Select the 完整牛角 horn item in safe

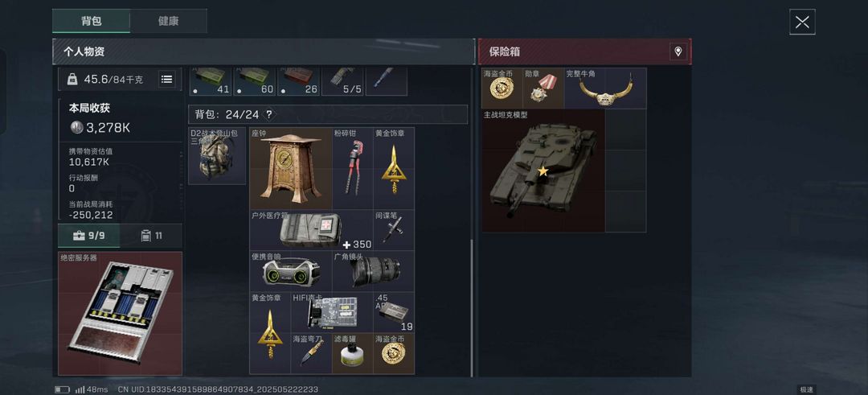coord(605,88)
